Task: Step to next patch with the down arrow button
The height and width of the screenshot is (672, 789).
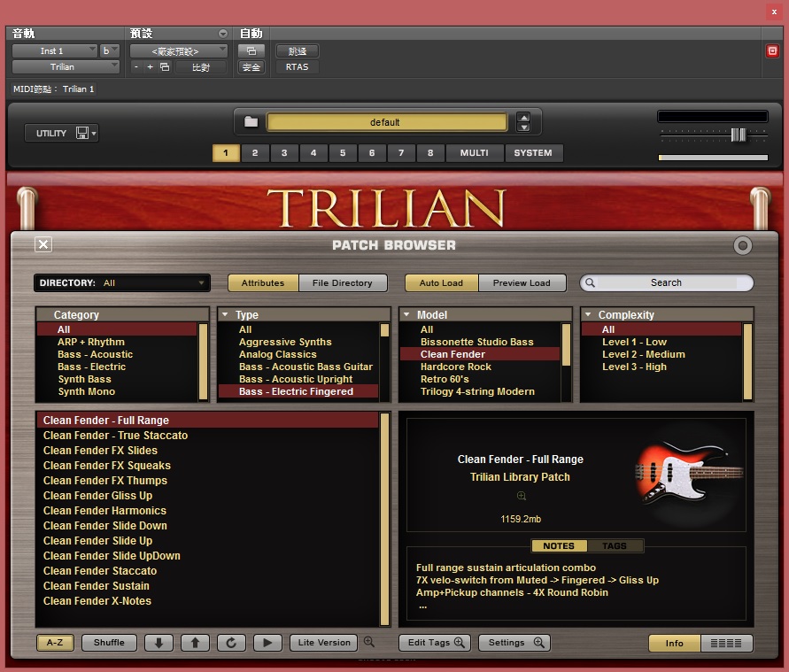Action: coord(159,642)
